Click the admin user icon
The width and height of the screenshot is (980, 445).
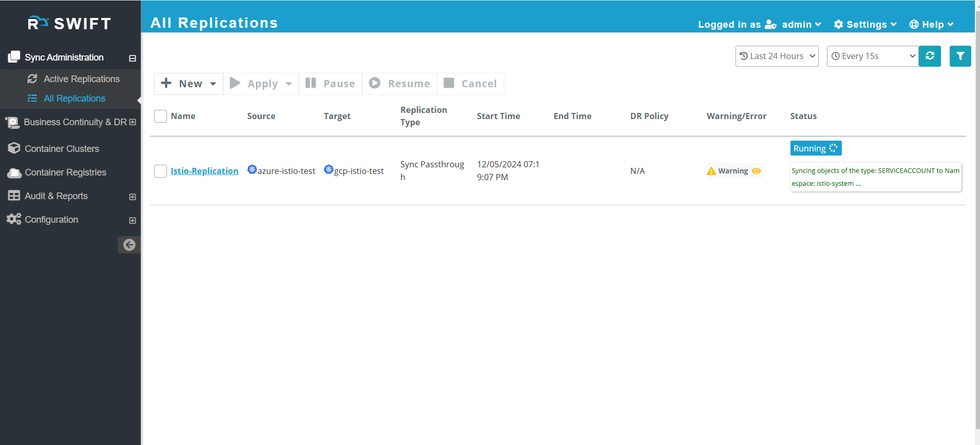coord(770,24)
